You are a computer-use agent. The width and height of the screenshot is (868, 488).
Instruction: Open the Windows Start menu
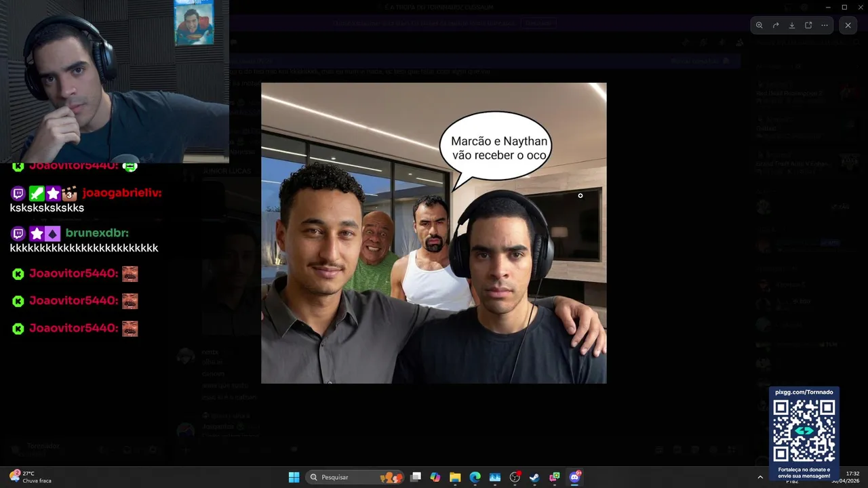point(294,477)
